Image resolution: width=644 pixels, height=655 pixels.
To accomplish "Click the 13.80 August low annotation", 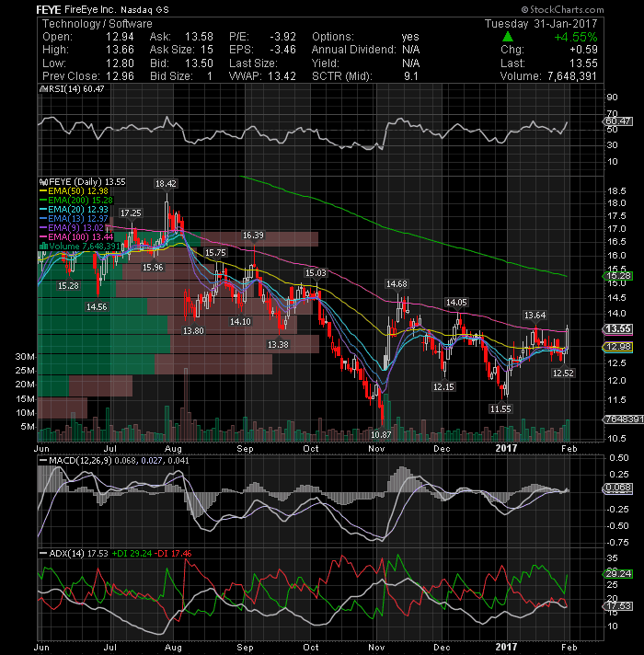I will 193,331.
